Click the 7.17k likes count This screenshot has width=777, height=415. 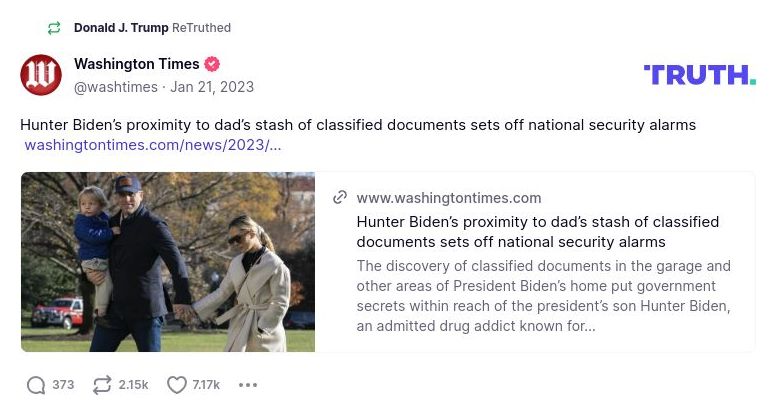click(206, 385)
